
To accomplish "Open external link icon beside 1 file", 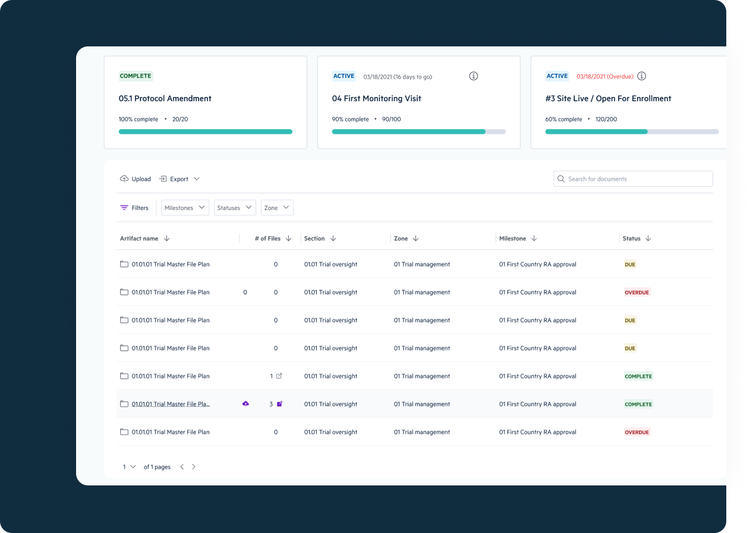I will [279, 376].
